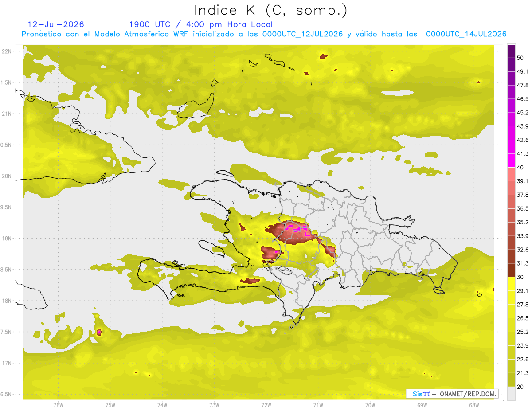This screenshot has height=411, width=532.
Task: Click the salmon swatch between 39.1 and 40
Action: (x=511, y=174)
